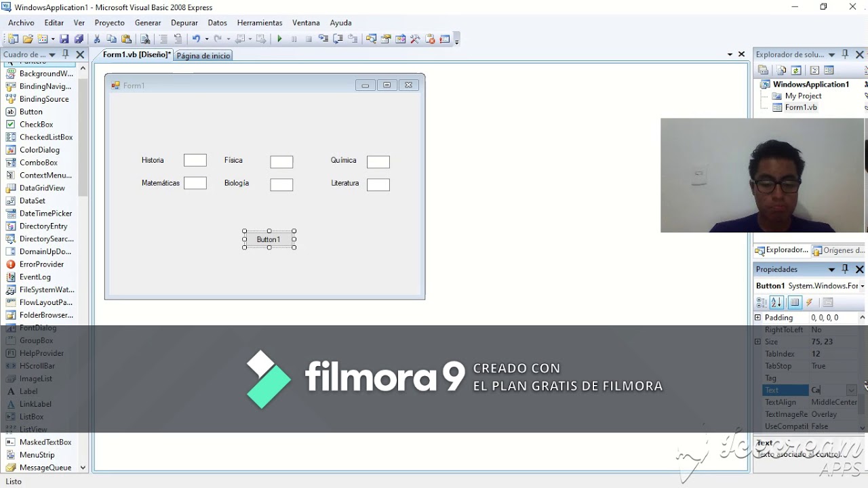Click Show All Files icon in Solution Explorer
The image size is (868, 488).
(781, 70)
